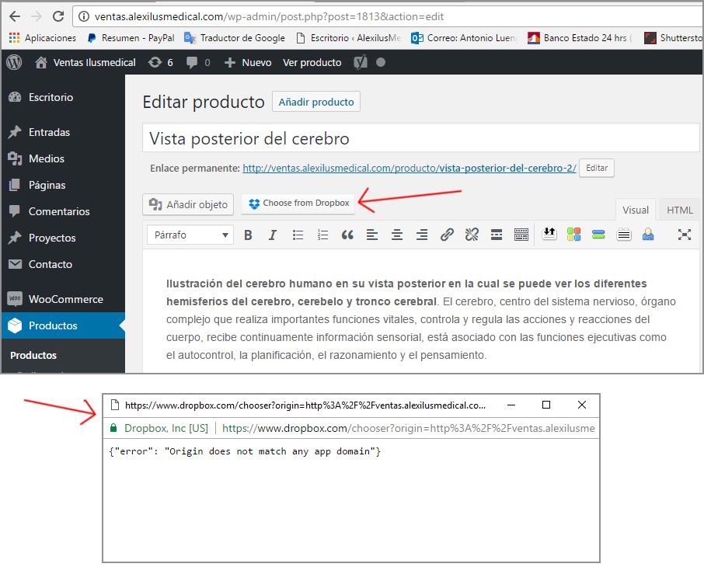Viewport: 704px width, 588px height.
Task: Insert a link with the chain icon
Action: click(x=447, y=235)
